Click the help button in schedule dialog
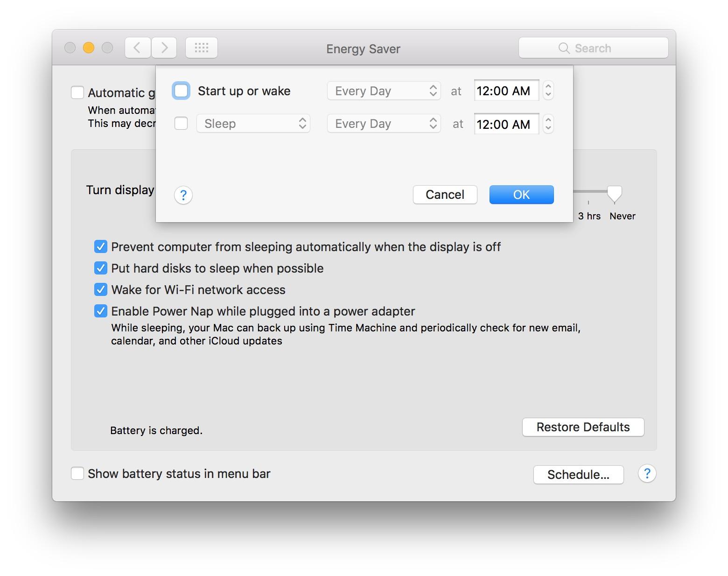This screenshot has width=728, height=576. coord(183,195)
